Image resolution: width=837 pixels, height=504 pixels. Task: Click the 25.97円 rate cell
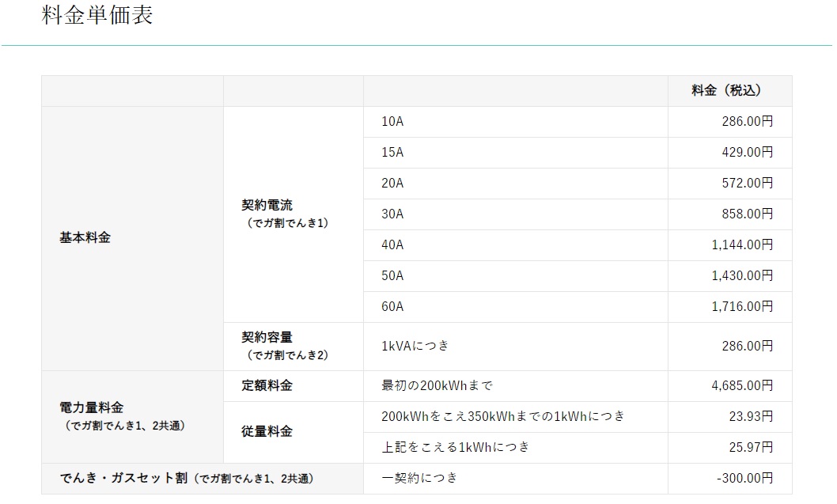pos(750,447)
